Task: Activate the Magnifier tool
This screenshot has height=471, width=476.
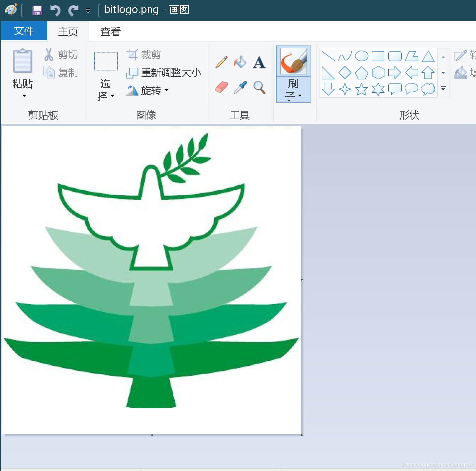Action: [259, 87]
